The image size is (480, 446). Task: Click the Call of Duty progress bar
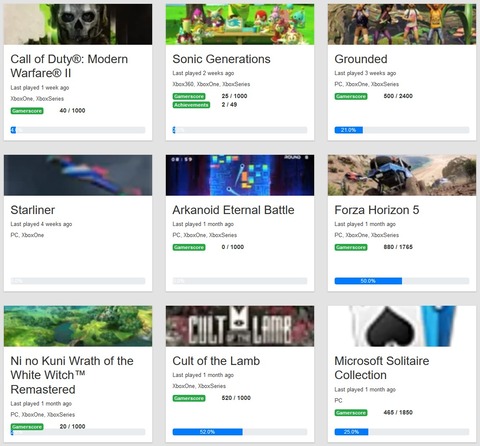pyautogui.click(x=78, y=130)
